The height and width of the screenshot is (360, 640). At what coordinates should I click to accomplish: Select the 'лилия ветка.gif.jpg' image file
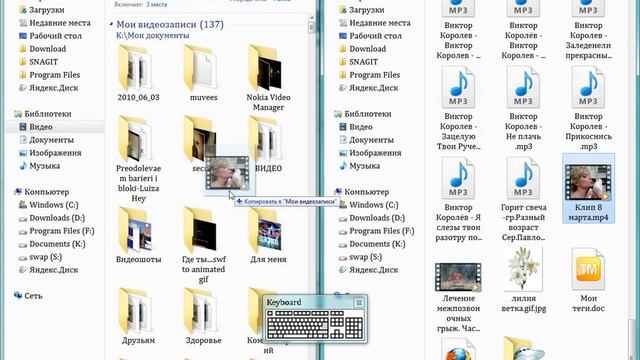tap(523, 281)
